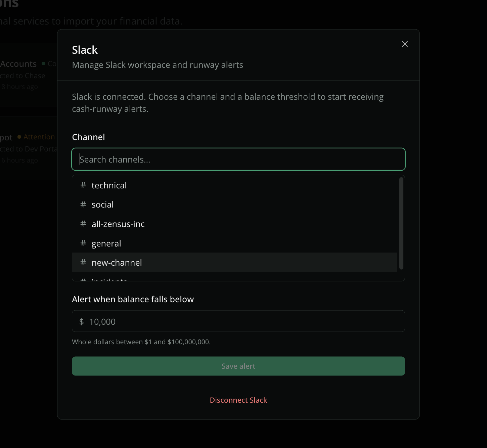Click the channel list scrollbar thumb
The image size is (487, 448).
(x=401, y=223)
